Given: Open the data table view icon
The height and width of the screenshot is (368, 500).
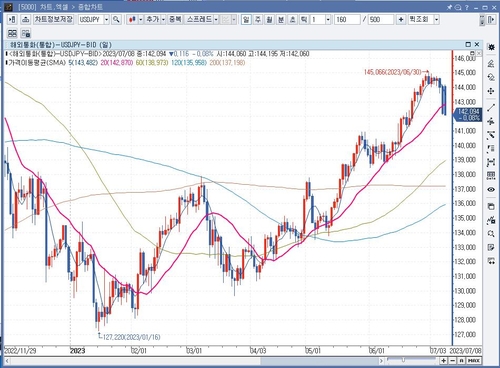Looking at the screenshot, I should point(491,176).
